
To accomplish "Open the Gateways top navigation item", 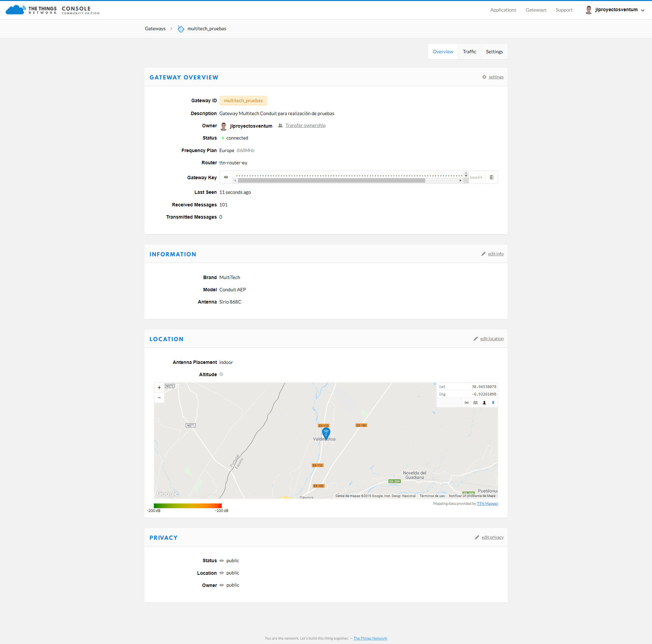I will click(536, 10).
